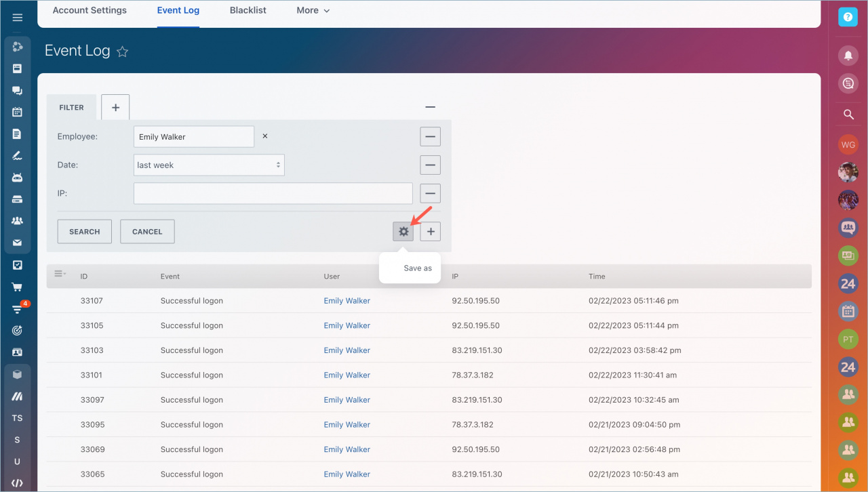
Task: Remove the IP filter field
Action: click(x=430, y=193)
